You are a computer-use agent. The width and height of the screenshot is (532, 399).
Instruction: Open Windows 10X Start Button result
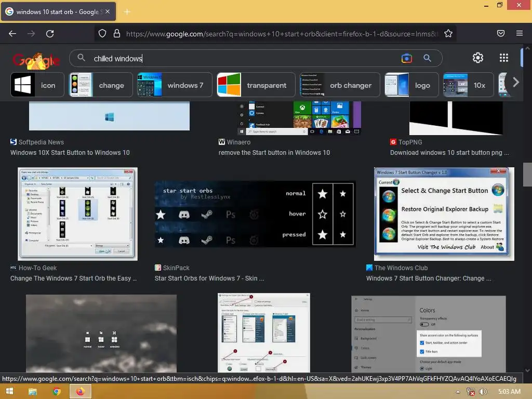coord(70,153)
